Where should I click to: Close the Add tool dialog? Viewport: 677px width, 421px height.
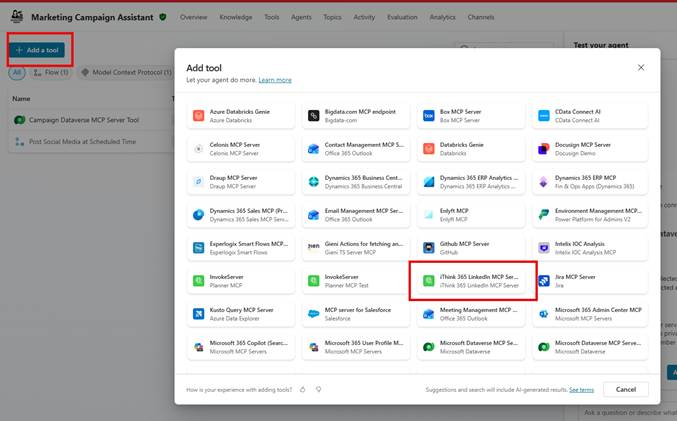(641, 68)
